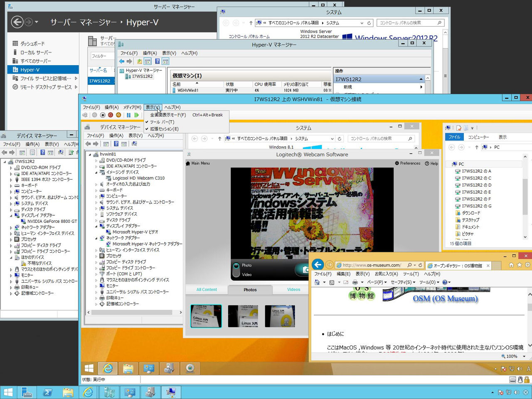532x399 pixels.
Task: Open IE home page icon
Action: pyautogui.click(x=511, y=265)
